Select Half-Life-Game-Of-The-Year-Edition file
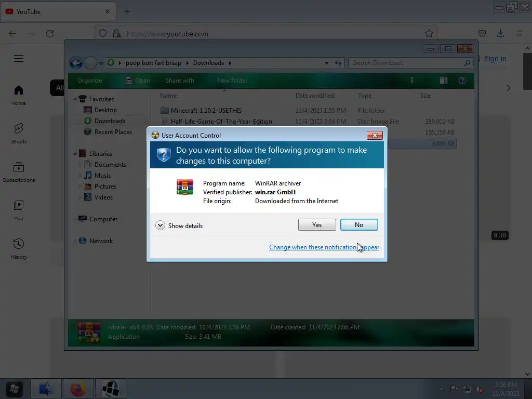The image size is (532, 399). 221,121
